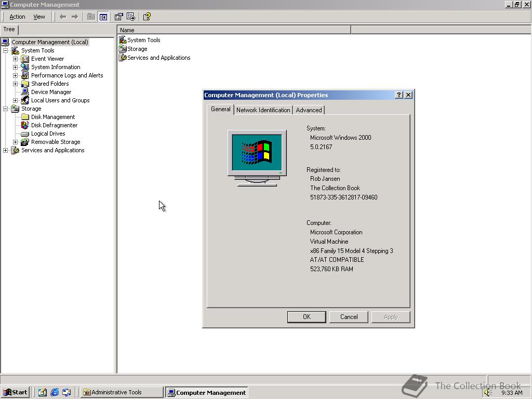Click the Event Viewer icon in the tree
The image size is (532, 399).
25,59
